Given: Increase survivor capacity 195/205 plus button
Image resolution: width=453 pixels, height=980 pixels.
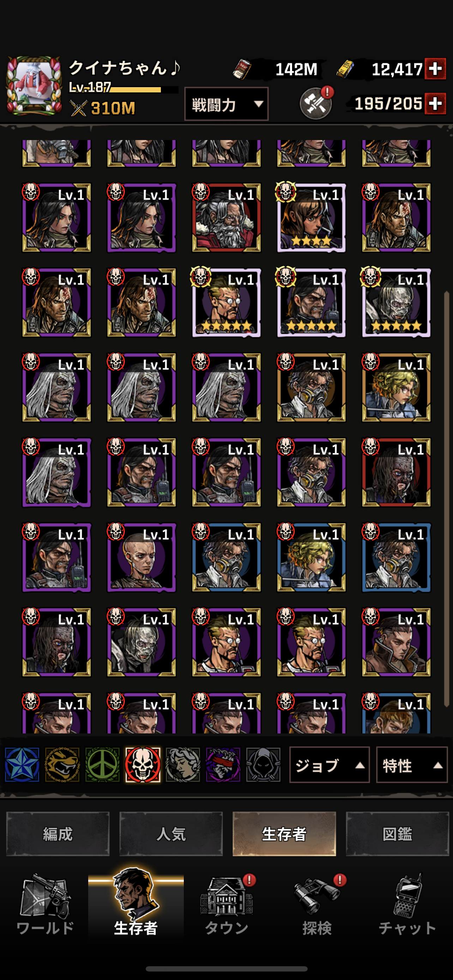Looking at the screenshot, I should 435,103.
